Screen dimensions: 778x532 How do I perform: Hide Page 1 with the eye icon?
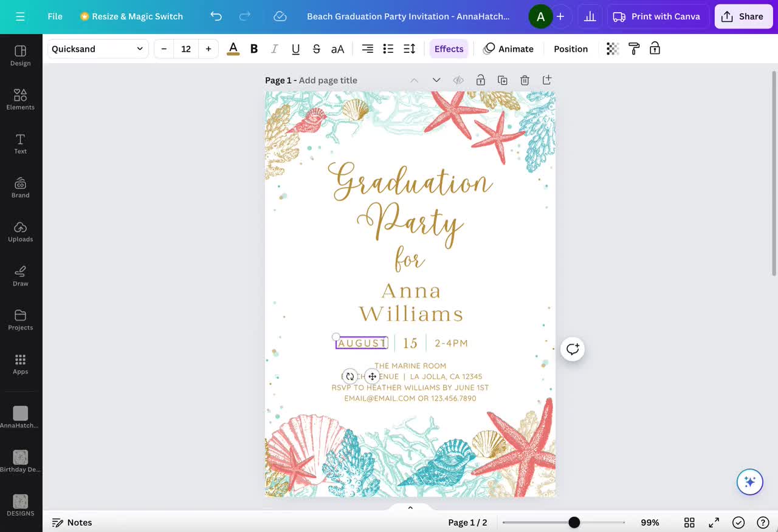point(458,80)
